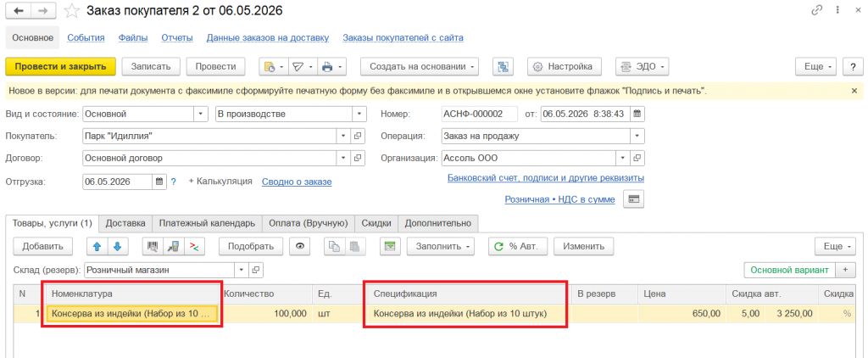Open the ЭДО dropdown menu
Viewport: 868px width, 358px height.
[x=643, y=66]
